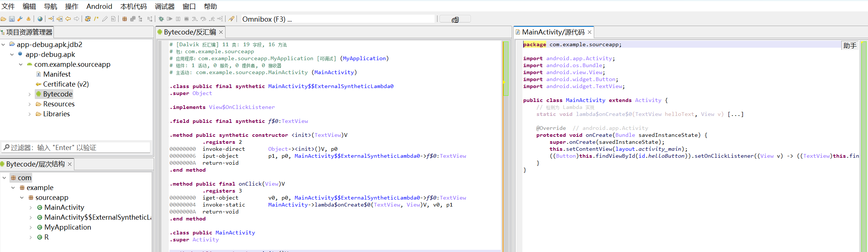The height and width of the screenshot is (252, 868).
Task: Click the comment slash-star icon
Action: (x=96, y=19)
